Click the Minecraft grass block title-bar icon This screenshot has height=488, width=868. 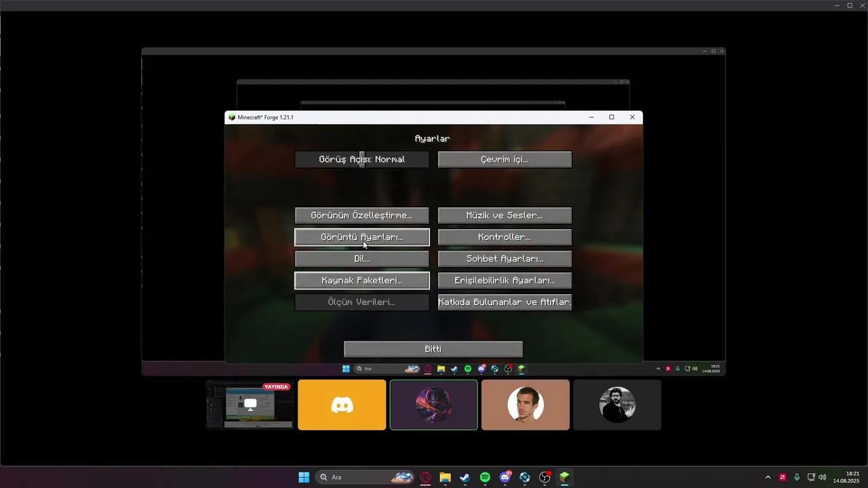(232, 117)
